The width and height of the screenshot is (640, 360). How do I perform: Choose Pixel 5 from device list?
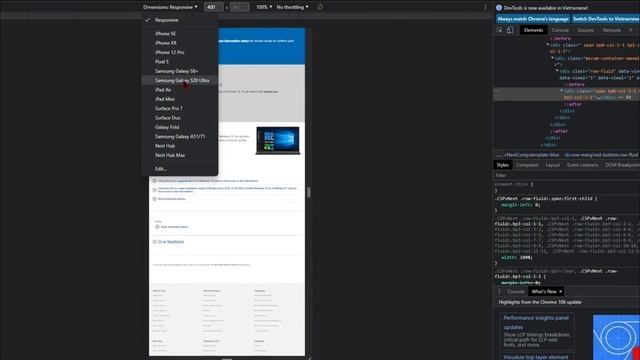pos(180,62)
